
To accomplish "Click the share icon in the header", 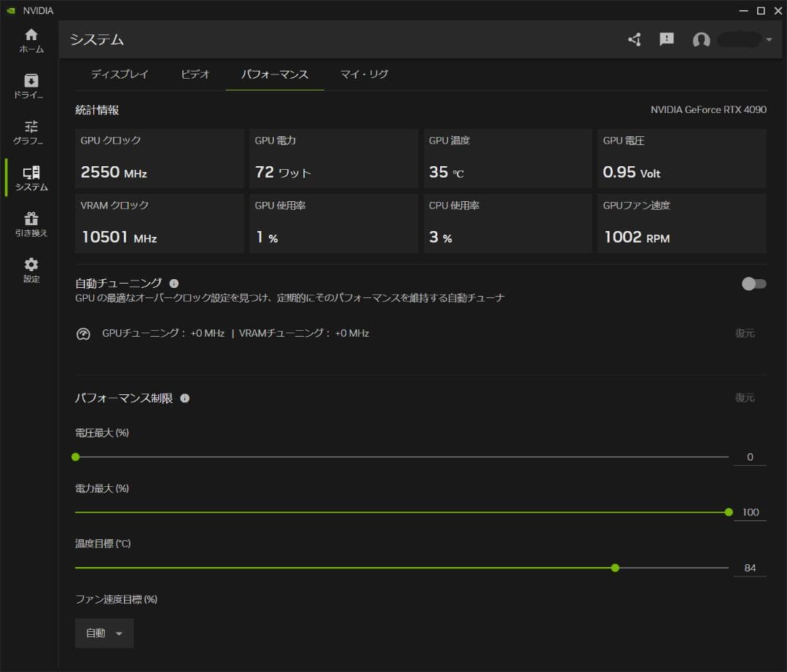I will (634, 40).
